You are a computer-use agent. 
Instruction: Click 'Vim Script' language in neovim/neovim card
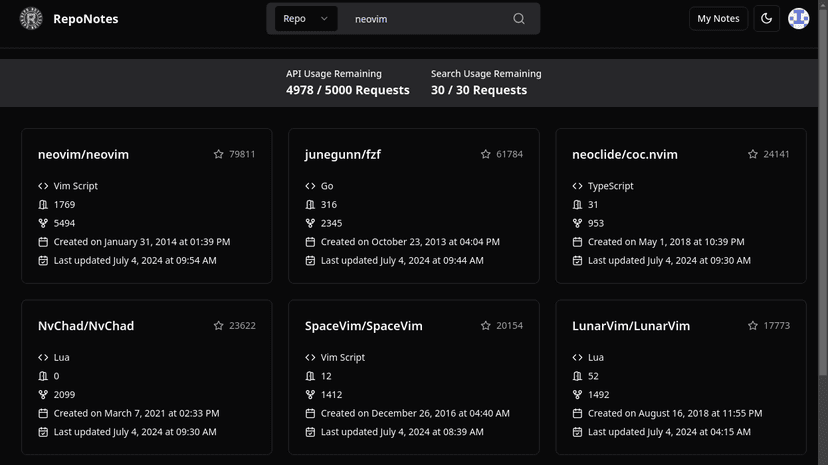pos(76,186)
